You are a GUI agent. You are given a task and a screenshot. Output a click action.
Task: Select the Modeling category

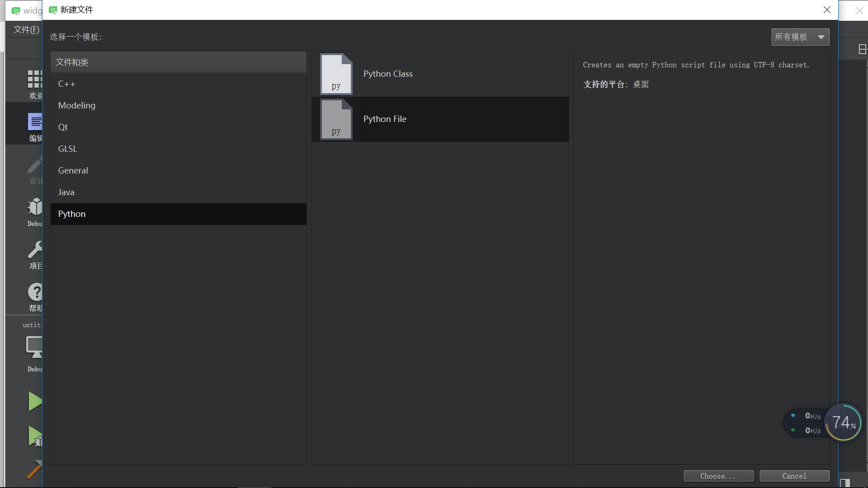click(x=77, y=106)
